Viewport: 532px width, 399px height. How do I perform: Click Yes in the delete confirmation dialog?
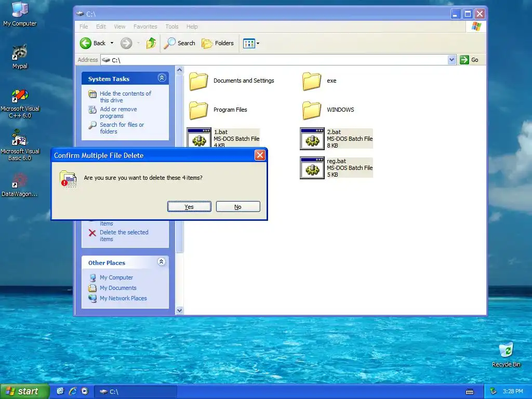189,207
